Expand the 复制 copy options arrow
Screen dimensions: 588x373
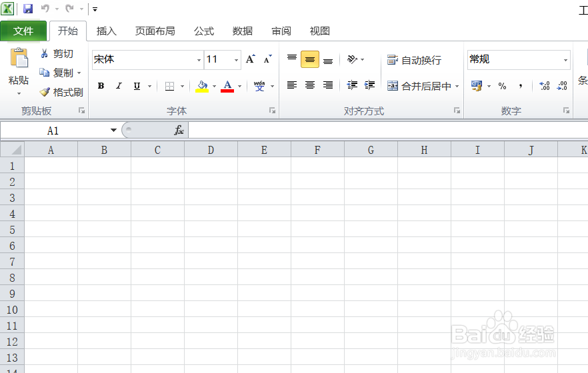(x=79, y=73)
